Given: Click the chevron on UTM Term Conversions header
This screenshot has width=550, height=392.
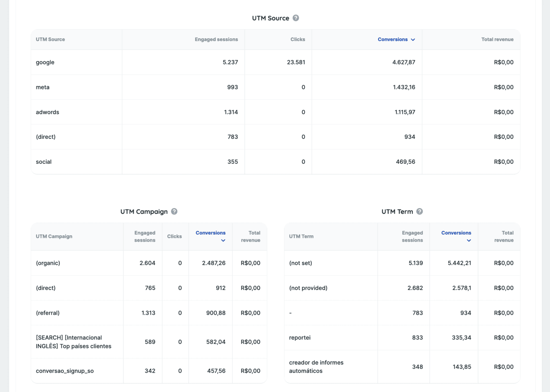Looking at the screenshot, I should tap(469, 241).
